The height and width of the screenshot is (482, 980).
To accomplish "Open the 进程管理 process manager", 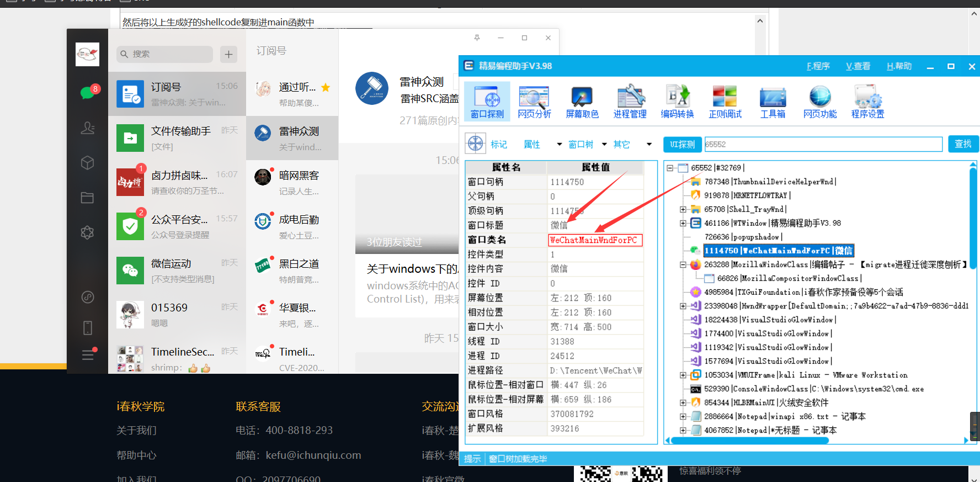I will (x=630, y=102).
